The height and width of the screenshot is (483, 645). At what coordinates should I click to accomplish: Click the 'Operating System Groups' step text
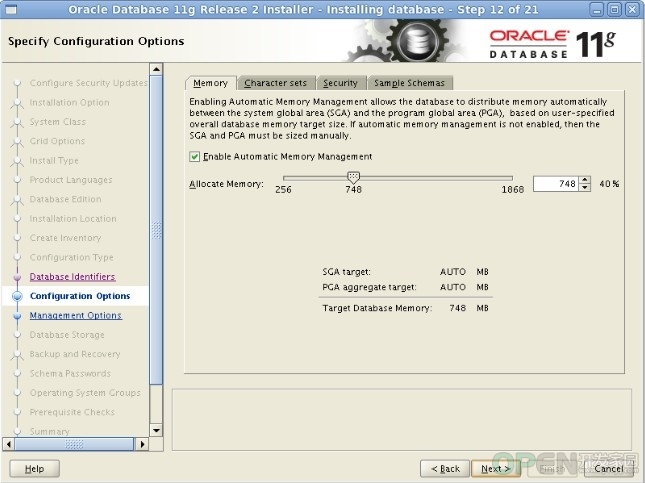pyautogui.click(x=85, y=393)
